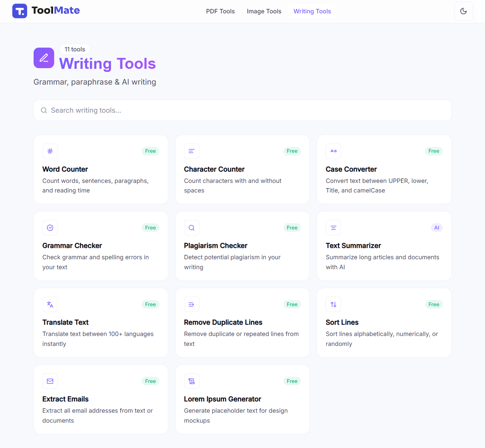Click the Free badge on Lorem Ipsum Generator
The height and width of the screenshot is (448, 485).
tap(292, 381)
